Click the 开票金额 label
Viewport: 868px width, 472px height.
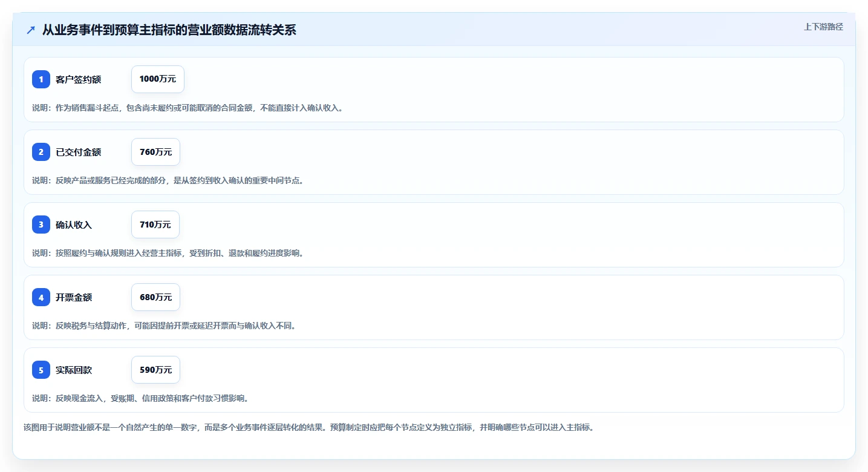74,297
